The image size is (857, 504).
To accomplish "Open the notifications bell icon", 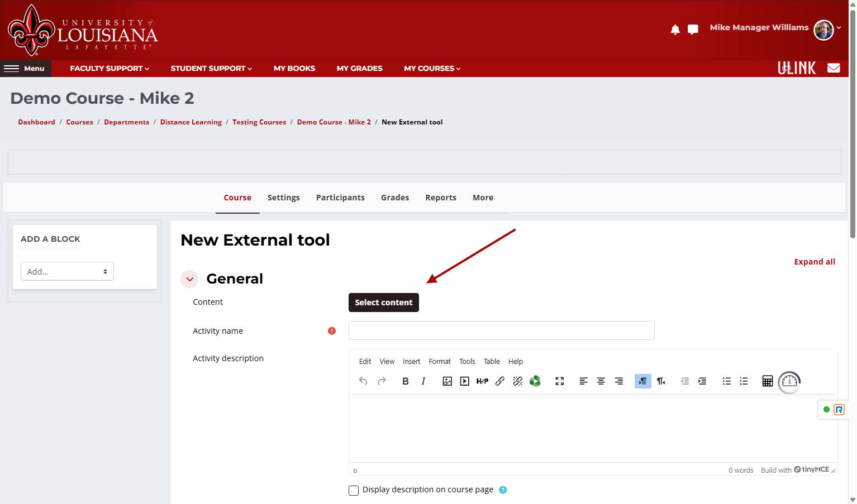I will 675,30.
